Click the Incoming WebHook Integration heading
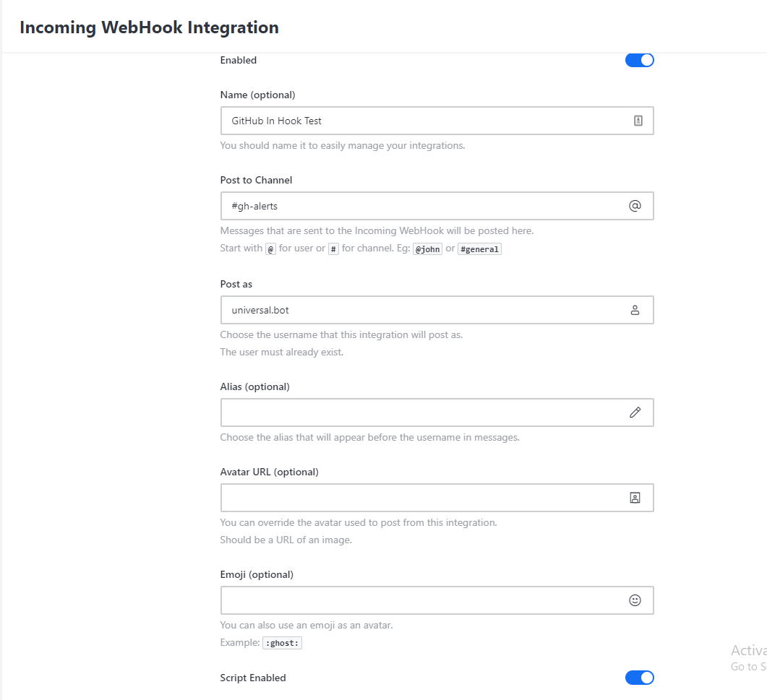767x700 pixels. (149, 27)
